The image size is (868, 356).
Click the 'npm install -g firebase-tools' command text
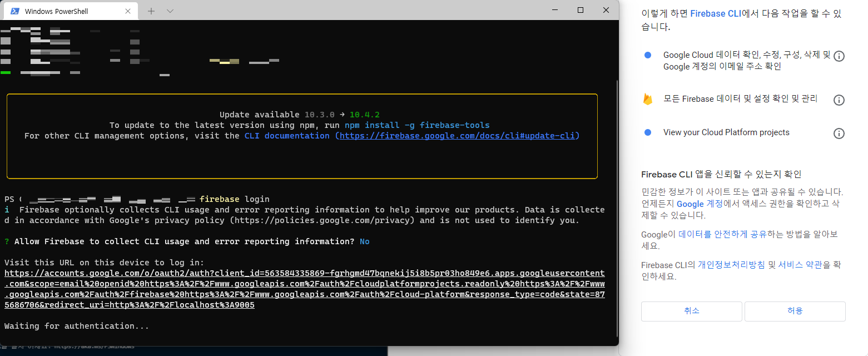417,125
